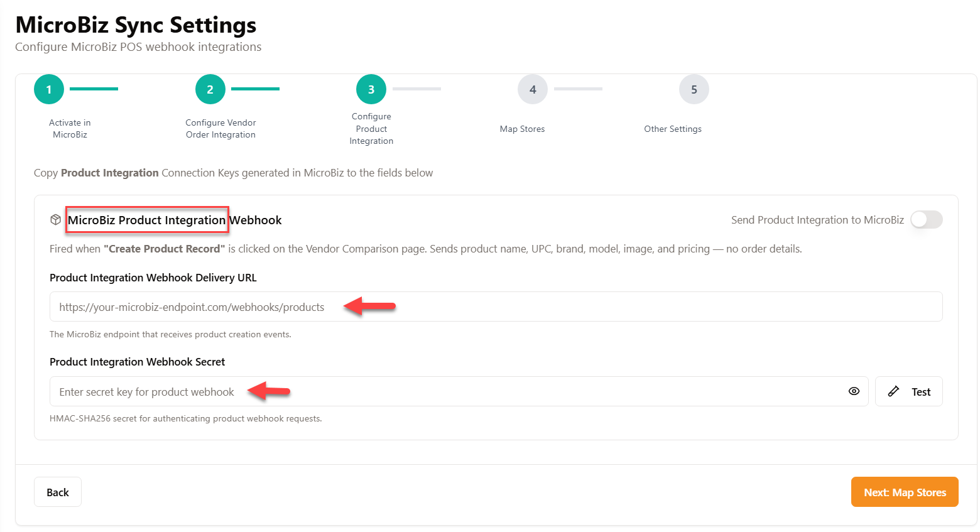Click the 'Map Stores' step label
Image resolution: width=980 pixels, height=532 pixels.
click(x=522, y=129)
